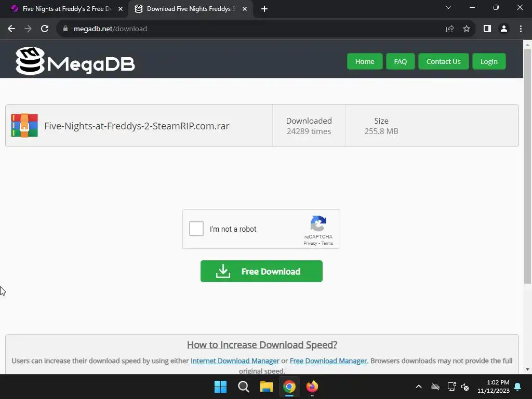Click muted volume tray icon
The width and height of the screenshot is (532, 399).
coord(465,387)
